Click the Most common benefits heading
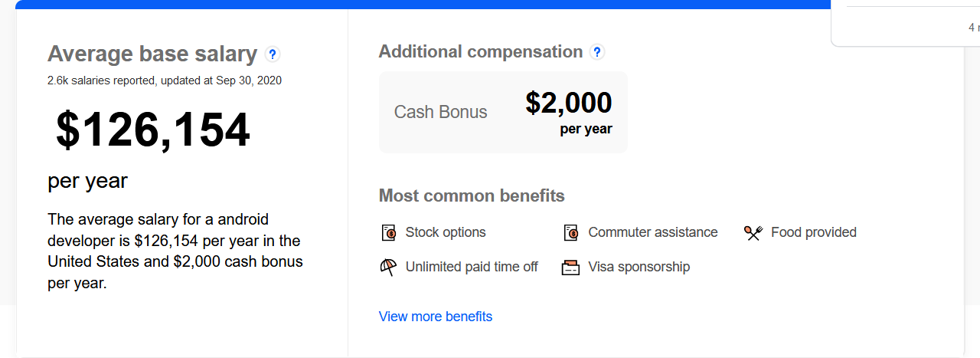This screenshot has height=358, width=980. click(472, 195)
